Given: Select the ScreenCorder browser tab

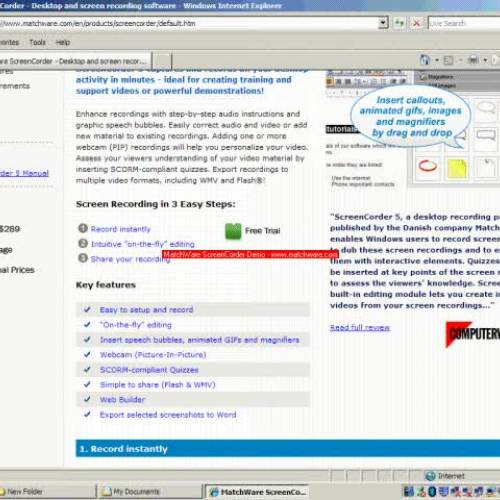Looking at the screenshot, I should [75, 61].
